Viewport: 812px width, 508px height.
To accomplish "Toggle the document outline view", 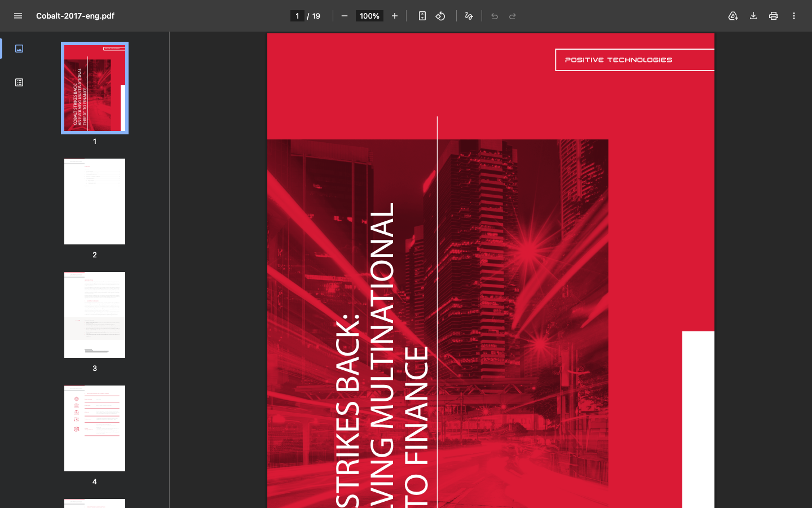I will tap(19, 82).
